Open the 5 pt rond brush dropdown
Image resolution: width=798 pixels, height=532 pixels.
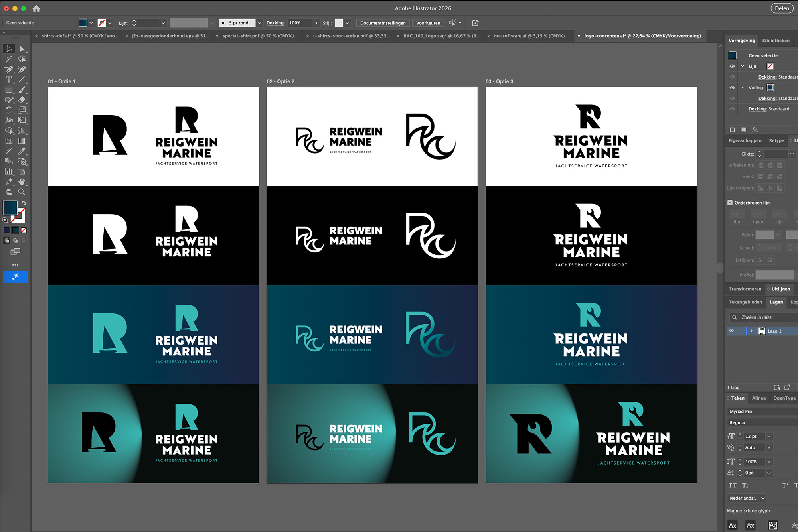pos(260,23)
